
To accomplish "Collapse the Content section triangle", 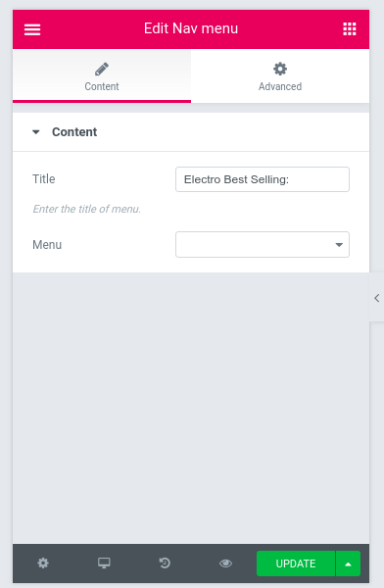I will point(36,132).
